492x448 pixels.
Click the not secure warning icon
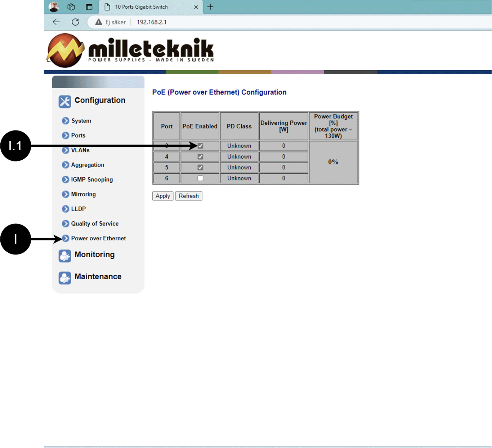pos(99,22)
